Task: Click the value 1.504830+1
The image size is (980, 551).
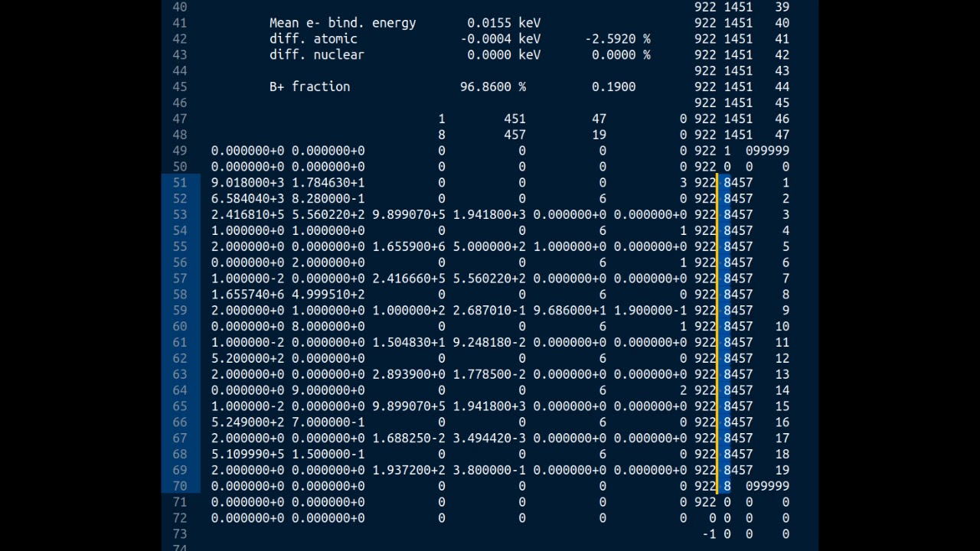Action: coord(409,343)
